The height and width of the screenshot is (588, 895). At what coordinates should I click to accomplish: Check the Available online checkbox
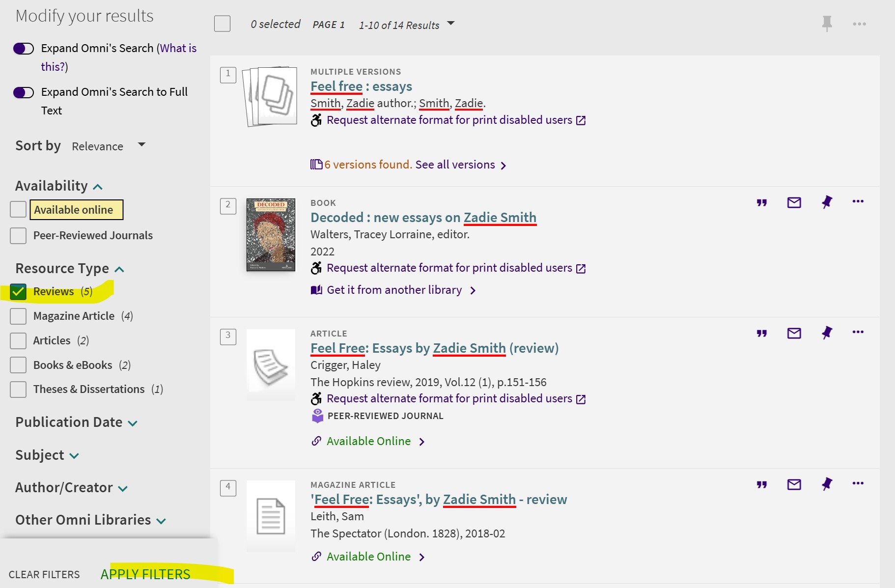18,209
